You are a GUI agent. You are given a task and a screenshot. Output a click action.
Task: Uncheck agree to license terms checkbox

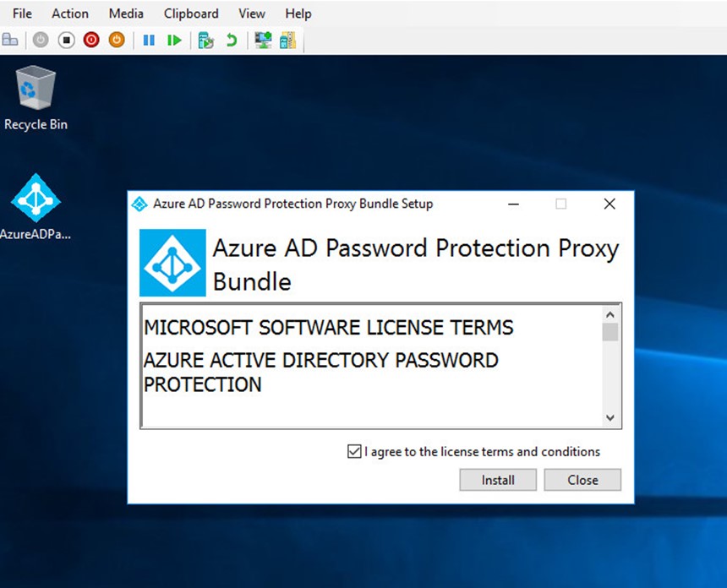tap(354, 451)
